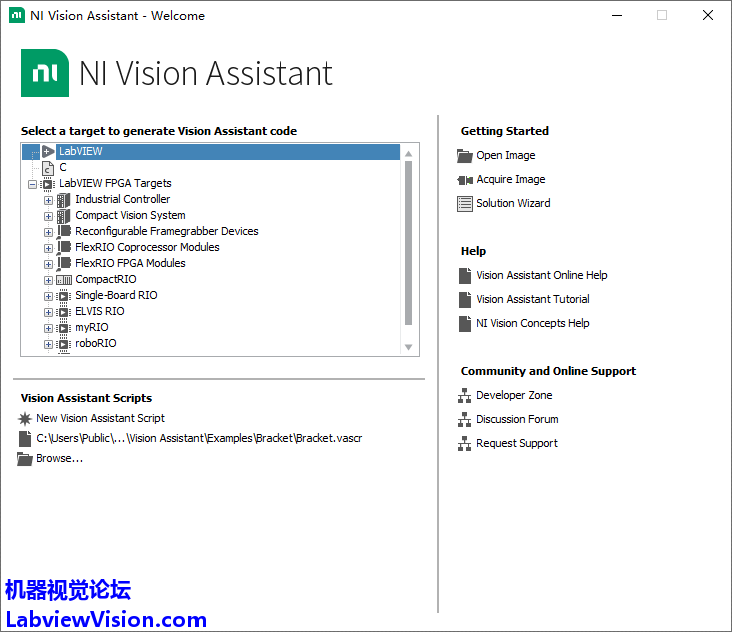
Task: Expand the Industrial Controller tree node
Action: point(48,199)
